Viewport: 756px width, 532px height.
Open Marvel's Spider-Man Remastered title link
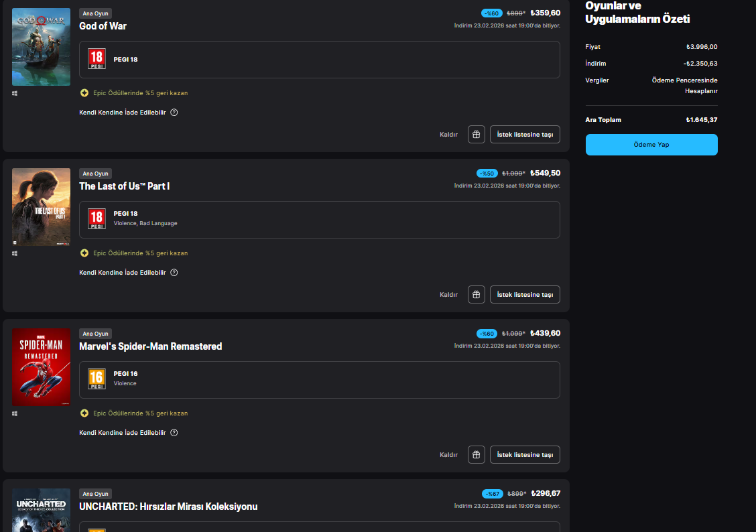click(x=150, y=346)
